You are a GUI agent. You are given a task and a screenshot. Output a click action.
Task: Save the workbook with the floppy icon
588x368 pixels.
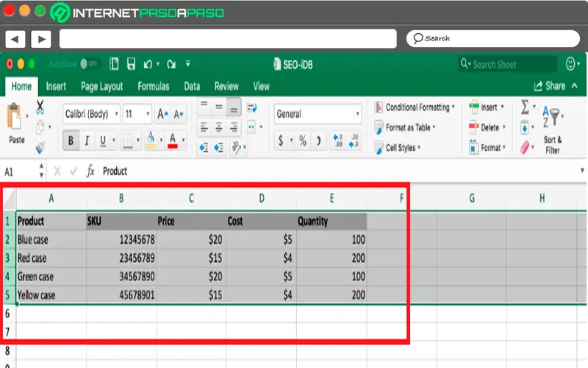(x=131, y=64)
